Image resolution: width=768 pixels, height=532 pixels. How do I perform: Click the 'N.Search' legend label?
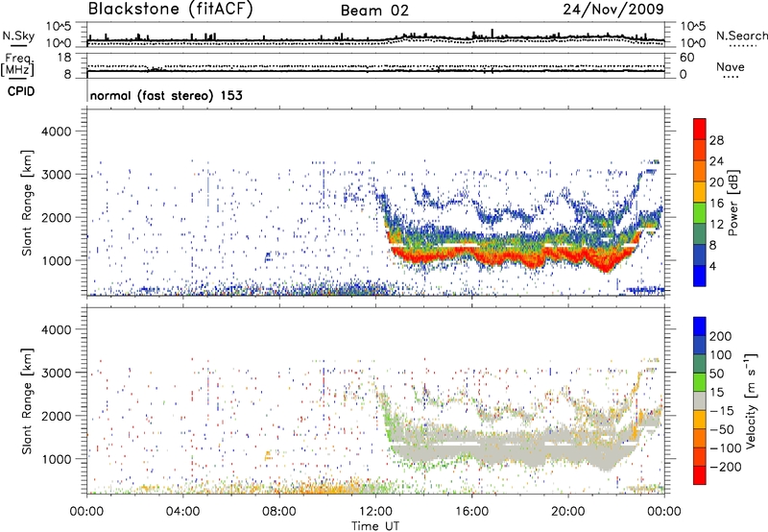(x=742, y=36)
